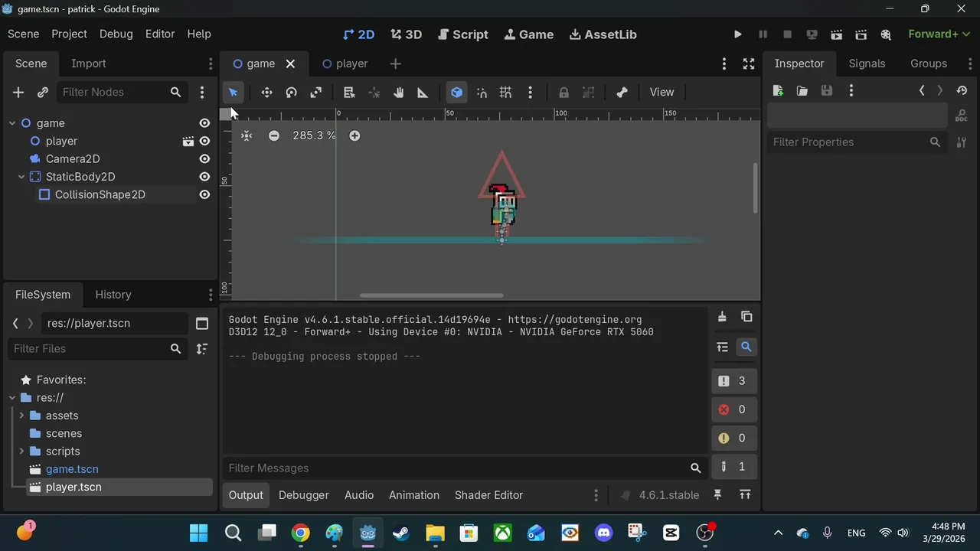Instantiate child scene link icon

[43, 92]
